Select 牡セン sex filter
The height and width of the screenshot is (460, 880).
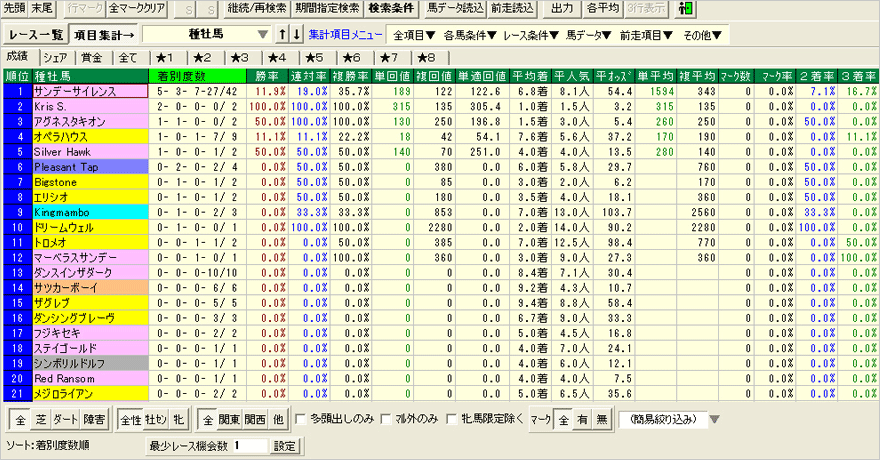[157, 420]
